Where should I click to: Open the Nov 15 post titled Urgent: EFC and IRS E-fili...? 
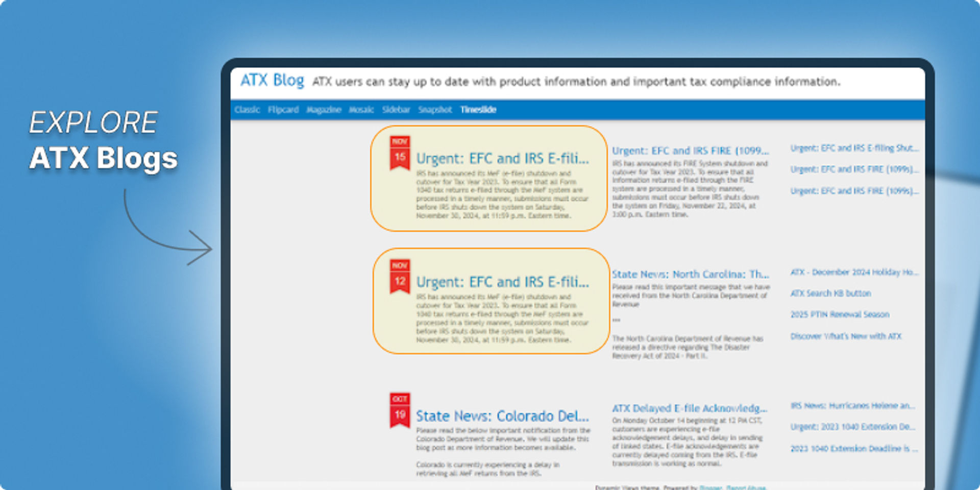tap(502, 159)
